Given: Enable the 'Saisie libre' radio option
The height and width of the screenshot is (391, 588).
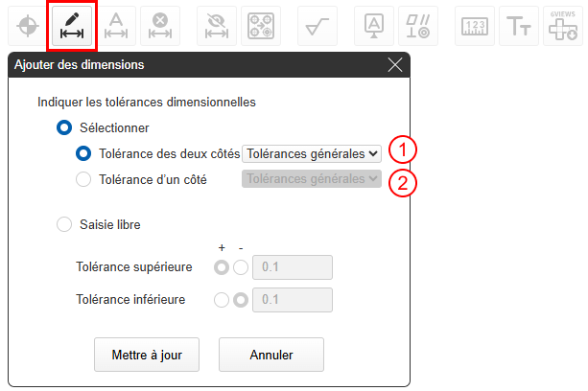Looking at the screenshot, I should point(64,224).
